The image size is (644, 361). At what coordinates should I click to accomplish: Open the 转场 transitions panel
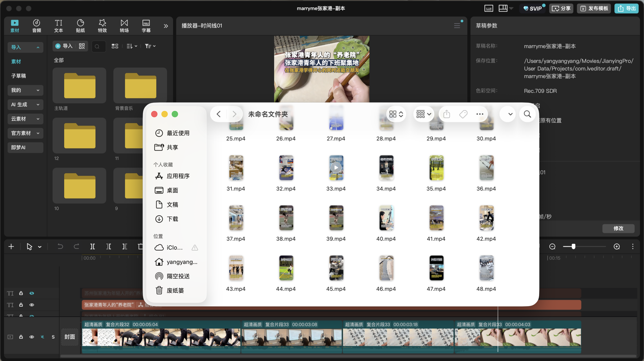pos(124,26)
